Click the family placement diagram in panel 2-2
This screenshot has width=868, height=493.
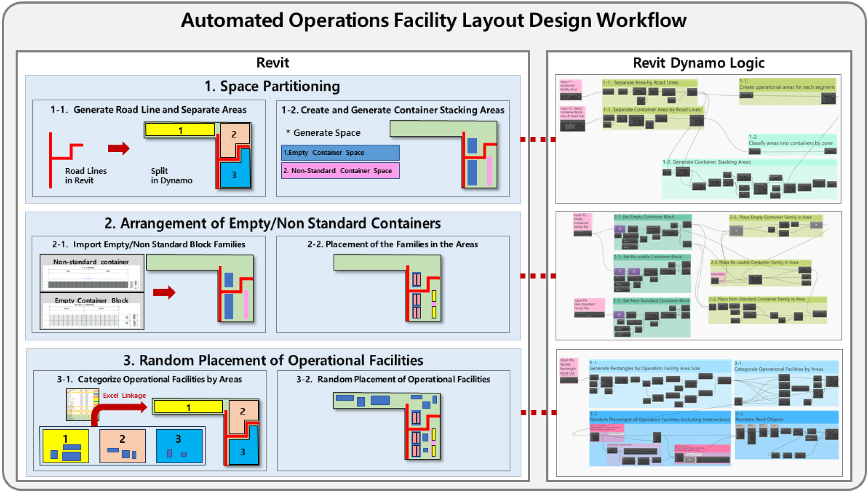(387, 288)
